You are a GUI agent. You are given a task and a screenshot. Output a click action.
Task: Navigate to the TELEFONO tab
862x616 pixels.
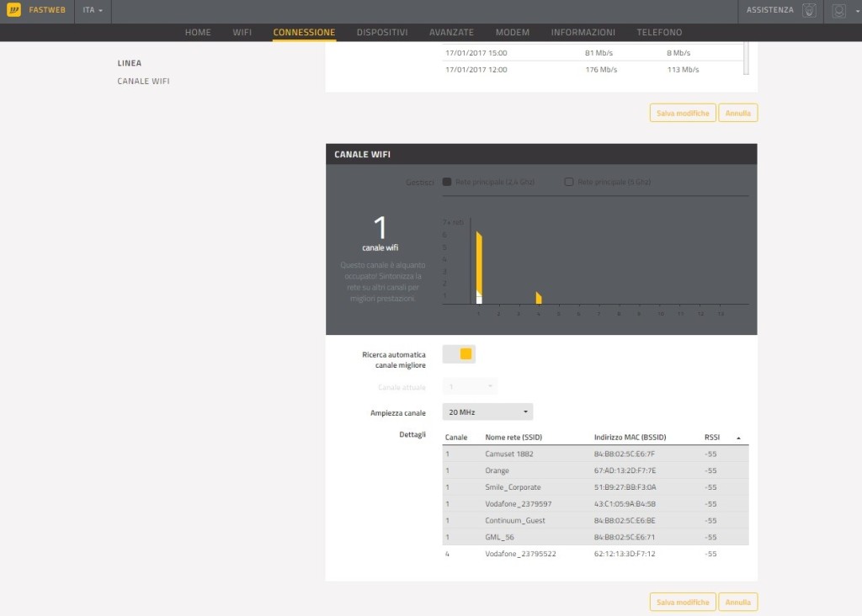(x=659, y=32)
